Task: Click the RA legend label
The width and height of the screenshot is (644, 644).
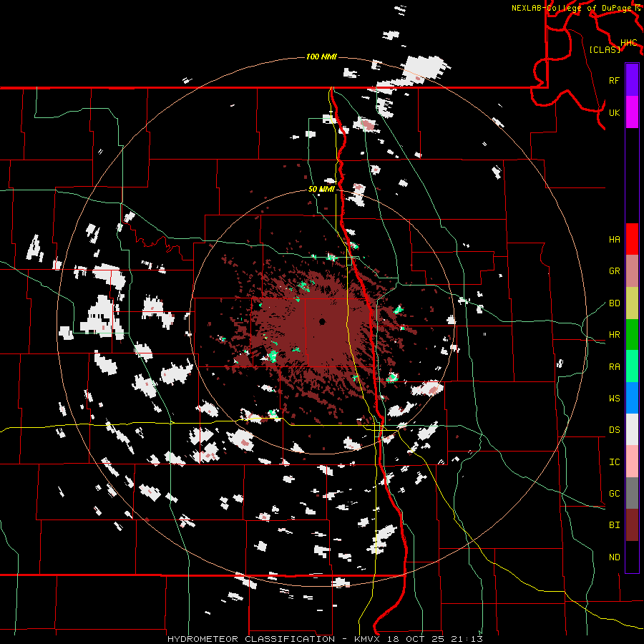Action: (x=614, y=366)
